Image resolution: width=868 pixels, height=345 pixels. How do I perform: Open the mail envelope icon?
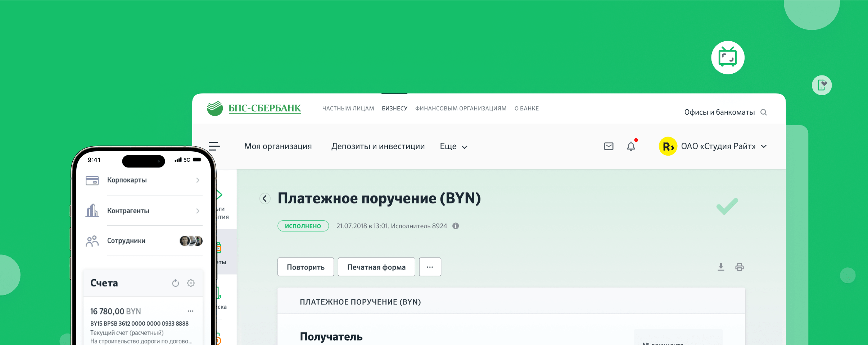(x=609, y=146)
